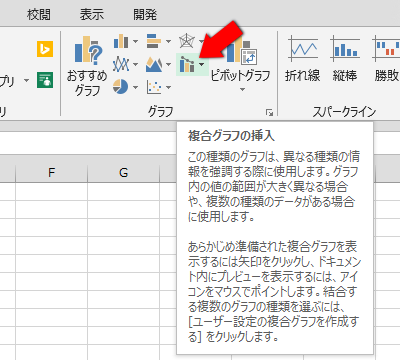Open the pie chart dropdown arrow
The height and width of the screenshot is (360, 400).
point(135,87)
